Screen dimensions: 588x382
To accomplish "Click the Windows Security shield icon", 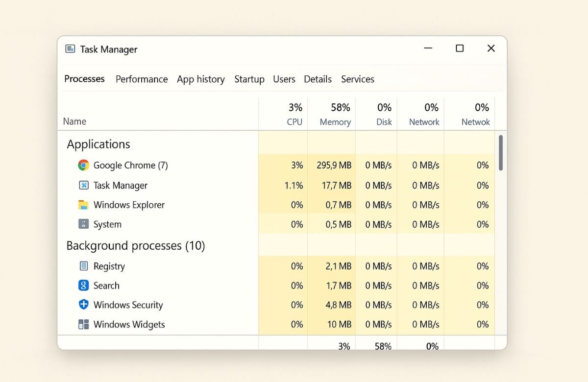I will (84, 305).
